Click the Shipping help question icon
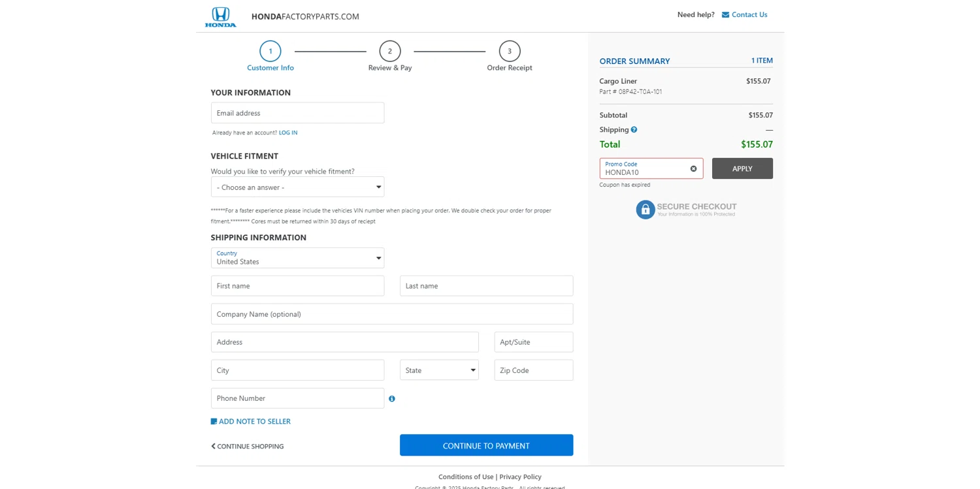Viewport: 980px width, 489px height. [x=634, y=130]
